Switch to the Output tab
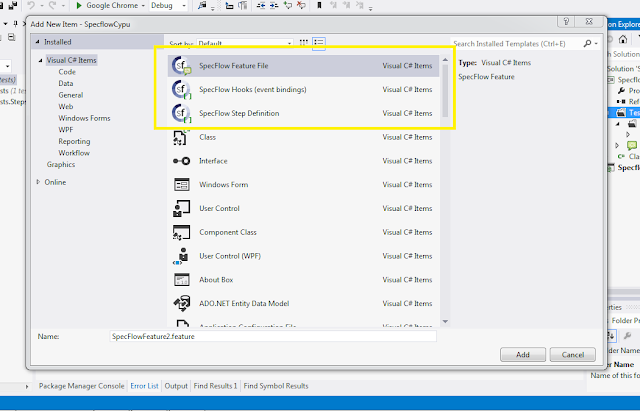Screen dimensions: 640x411 coord(176,386)
